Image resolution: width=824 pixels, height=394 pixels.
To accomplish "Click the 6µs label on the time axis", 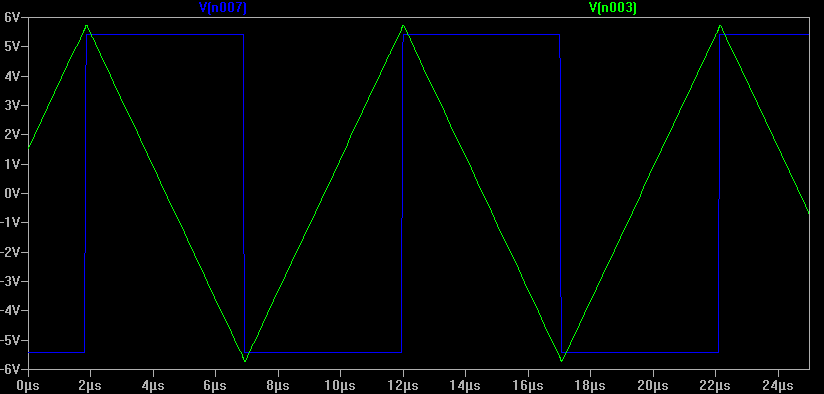I will [x=215, y=387].
